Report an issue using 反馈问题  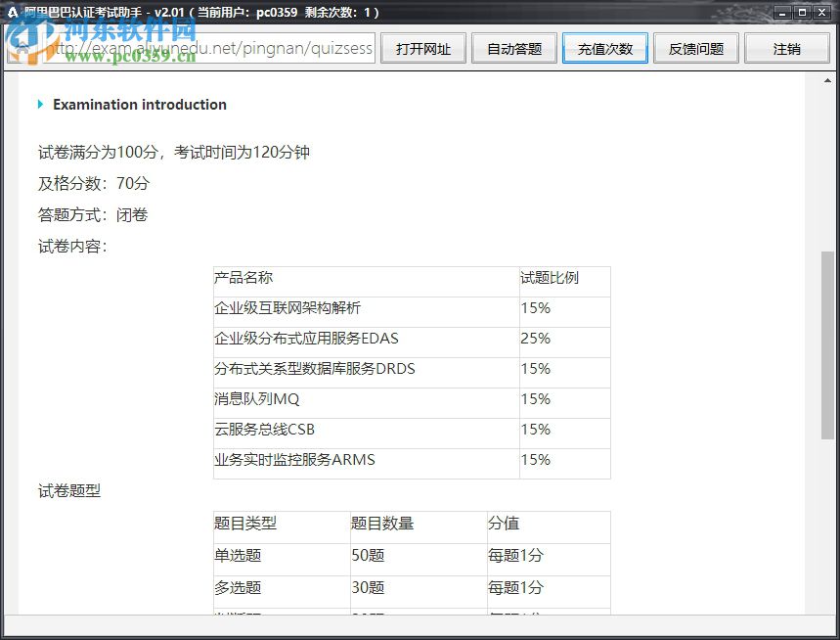click(x=695, y=48)
